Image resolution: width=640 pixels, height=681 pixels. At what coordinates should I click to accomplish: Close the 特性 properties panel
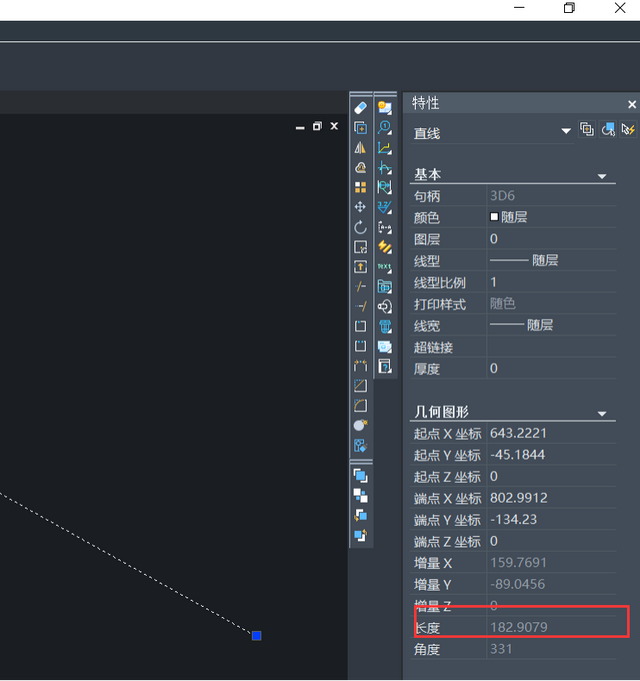632,104
